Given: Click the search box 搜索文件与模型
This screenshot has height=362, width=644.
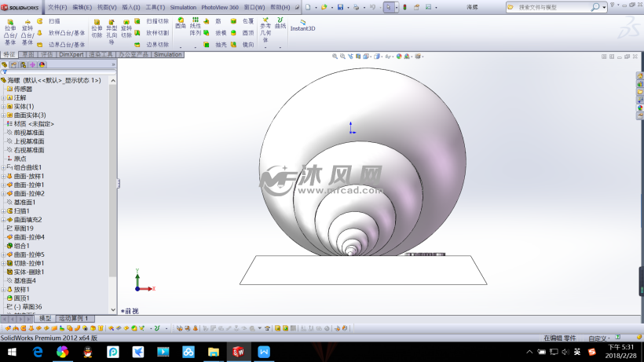Looking at the screenshot, I should (553, 7).
